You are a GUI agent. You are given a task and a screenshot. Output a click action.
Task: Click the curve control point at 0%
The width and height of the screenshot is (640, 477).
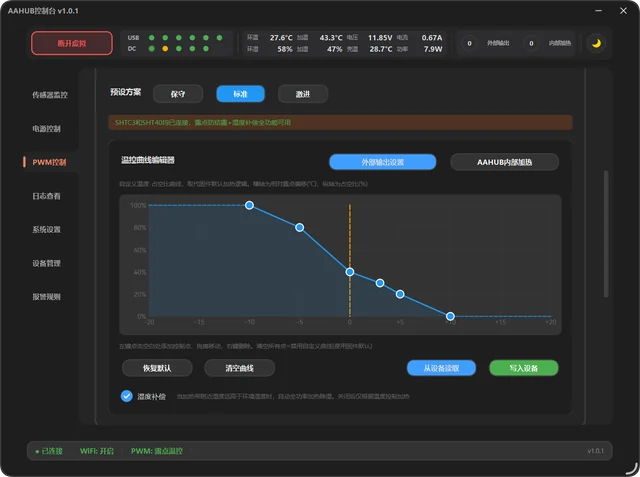(450, 316)
